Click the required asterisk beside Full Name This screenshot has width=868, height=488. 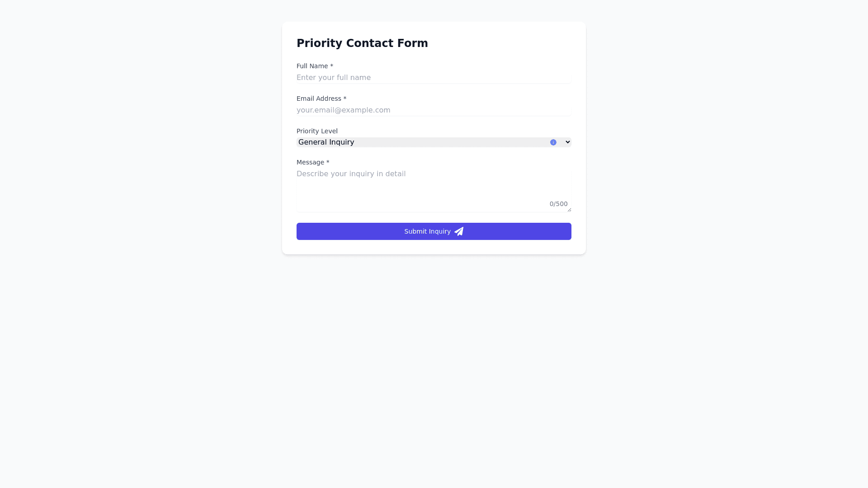click(332, 66)
